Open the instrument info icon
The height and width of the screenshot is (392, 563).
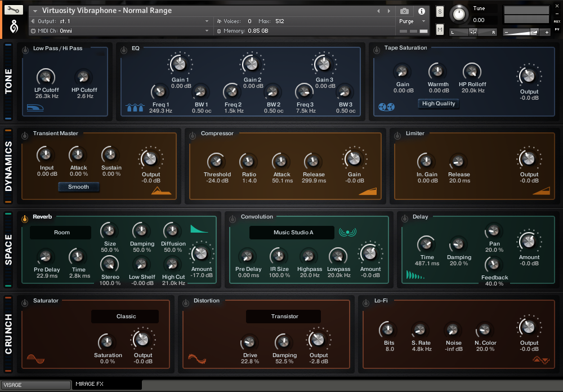pos(422,11)
